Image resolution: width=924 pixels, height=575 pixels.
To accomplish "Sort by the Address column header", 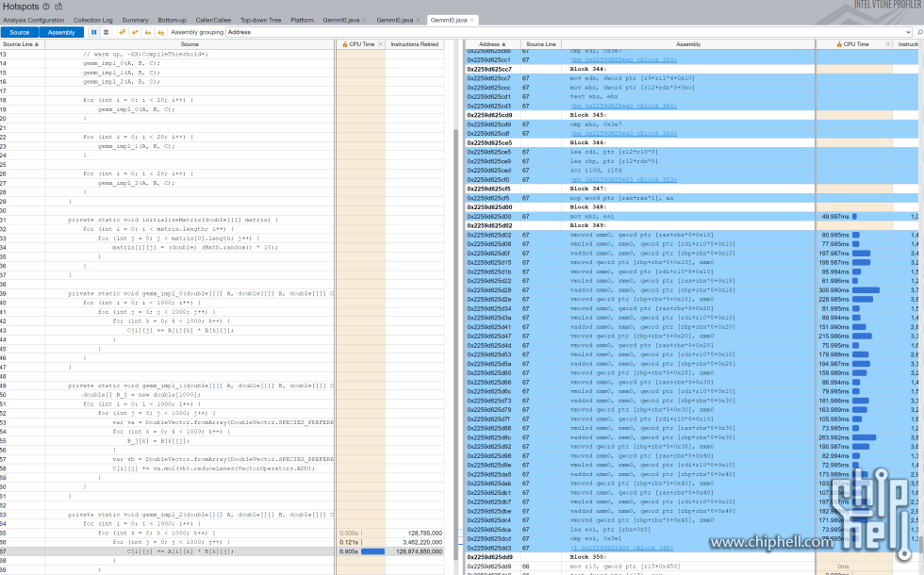I will (492, 44).
